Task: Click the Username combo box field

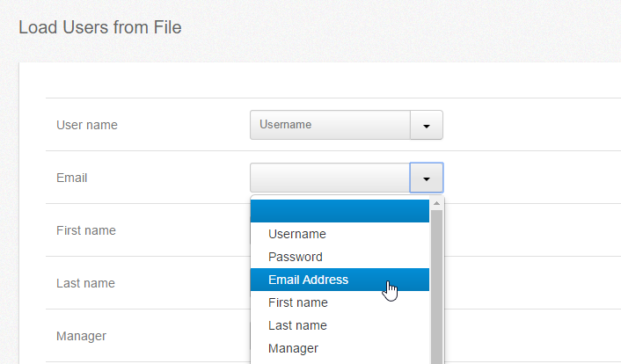Action: tap(330, 125)
